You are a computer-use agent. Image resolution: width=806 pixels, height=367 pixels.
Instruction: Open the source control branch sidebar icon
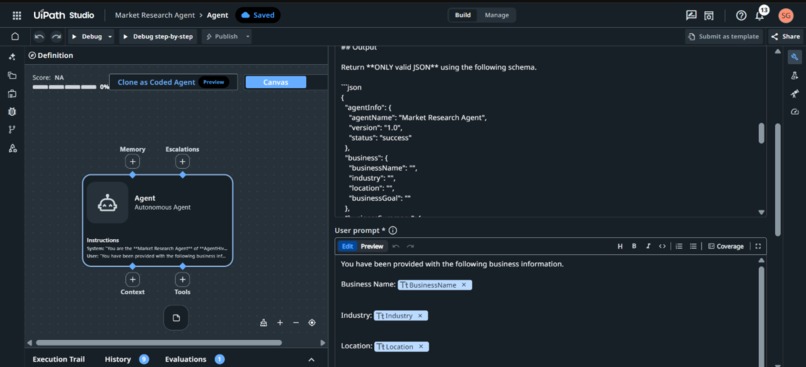[x=12, y=130]
